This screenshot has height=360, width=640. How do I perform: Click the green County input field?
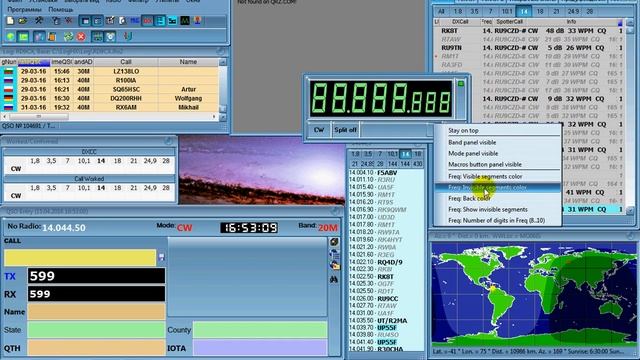point(260,330)
